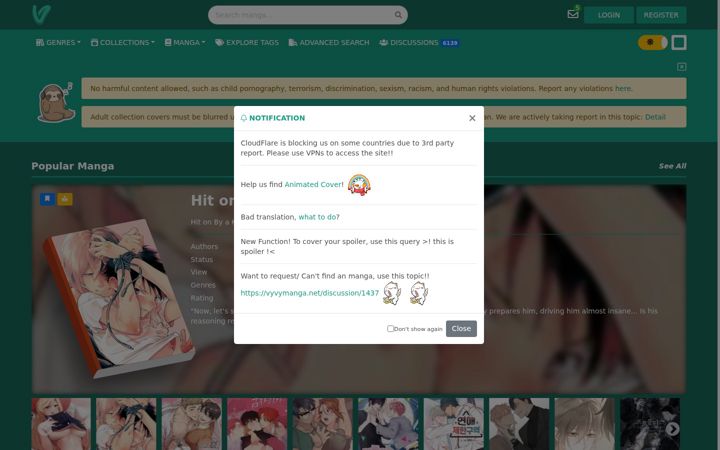Check the Don't show again checkbox
The width and height of the screenshot is (720, 450).
click(x=390, y=328)
